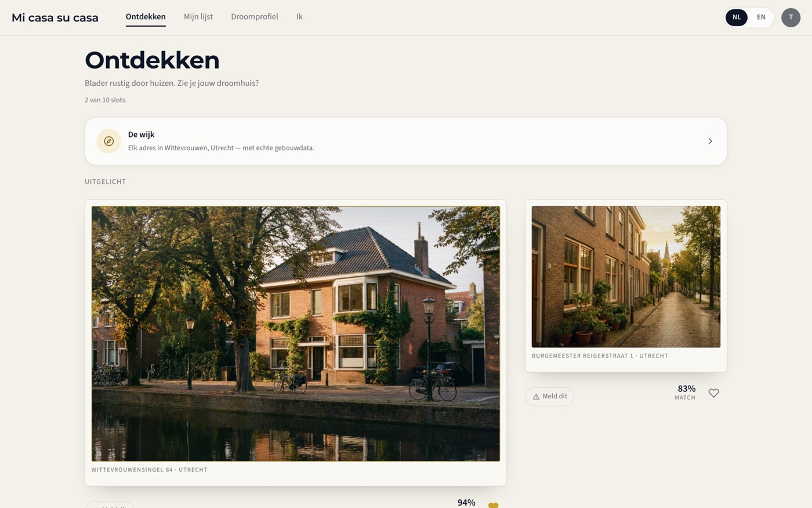The width and height of the screenshot is (812, 508).
Task: Expand De wijk using the chevron arrow
Action: (710, 141)
